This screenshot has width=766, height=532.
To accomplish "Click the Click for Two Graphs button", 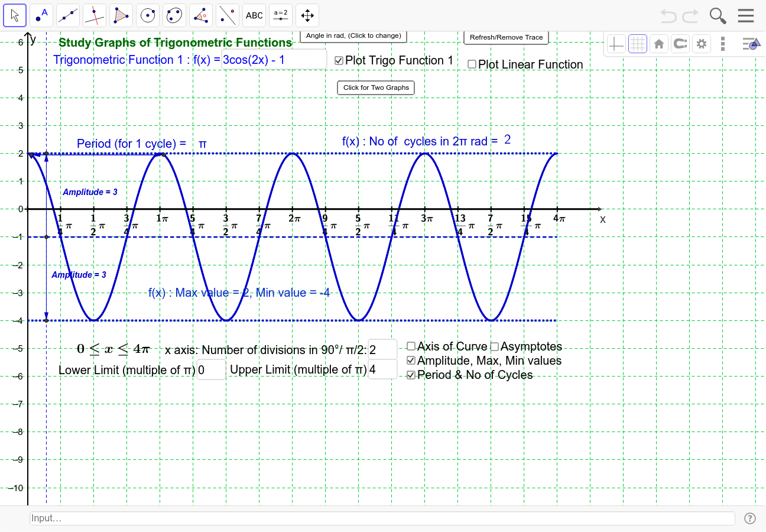I will point(376,87).
